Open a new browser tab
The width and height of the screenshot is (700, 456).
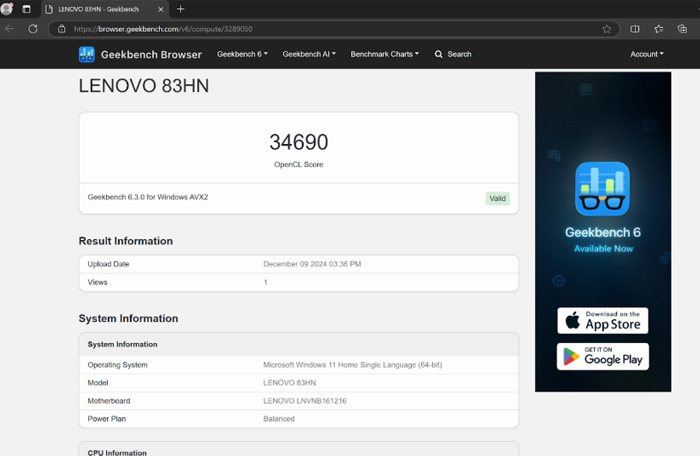click(180, 9)
